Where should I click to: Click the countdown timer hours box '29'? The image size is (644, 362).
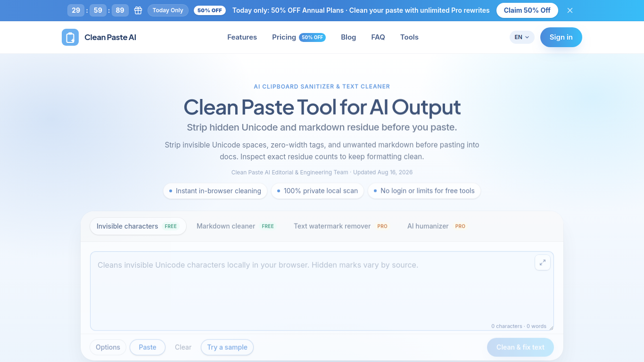(76, 10)
